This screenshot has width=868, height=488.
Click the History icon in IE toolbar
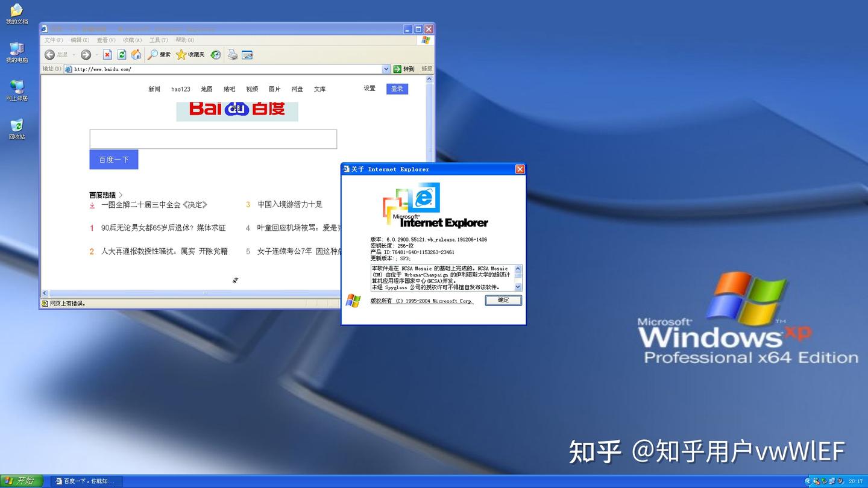click(x=214, y=54)
